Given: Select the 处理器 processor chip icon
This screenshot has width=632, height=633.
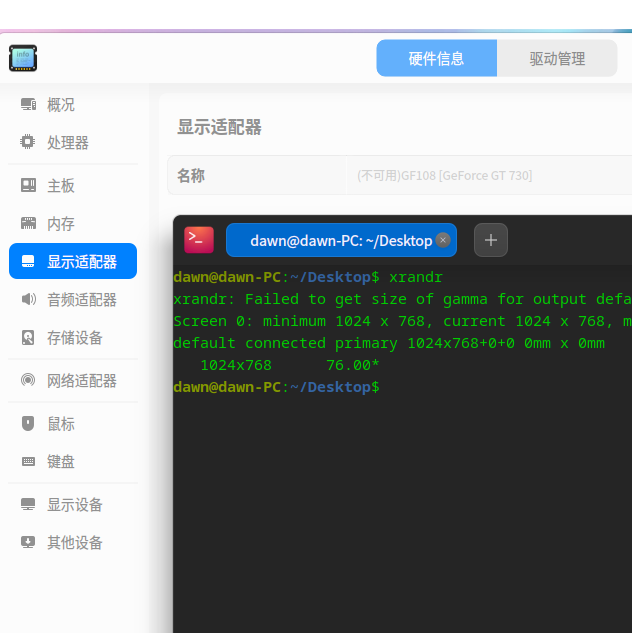Looking at the screenshot, I should click(x=28, y=142).
